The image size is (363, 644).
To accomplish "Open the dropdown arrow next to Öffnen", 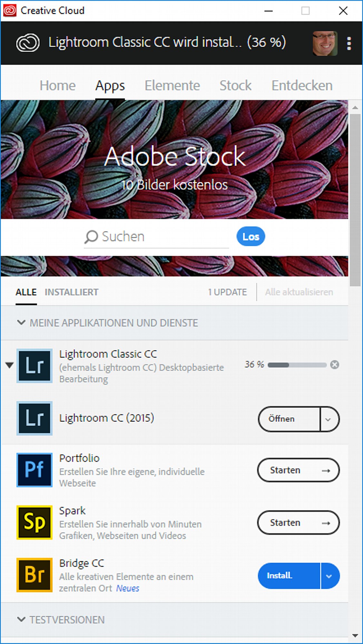I will point(329,419).
